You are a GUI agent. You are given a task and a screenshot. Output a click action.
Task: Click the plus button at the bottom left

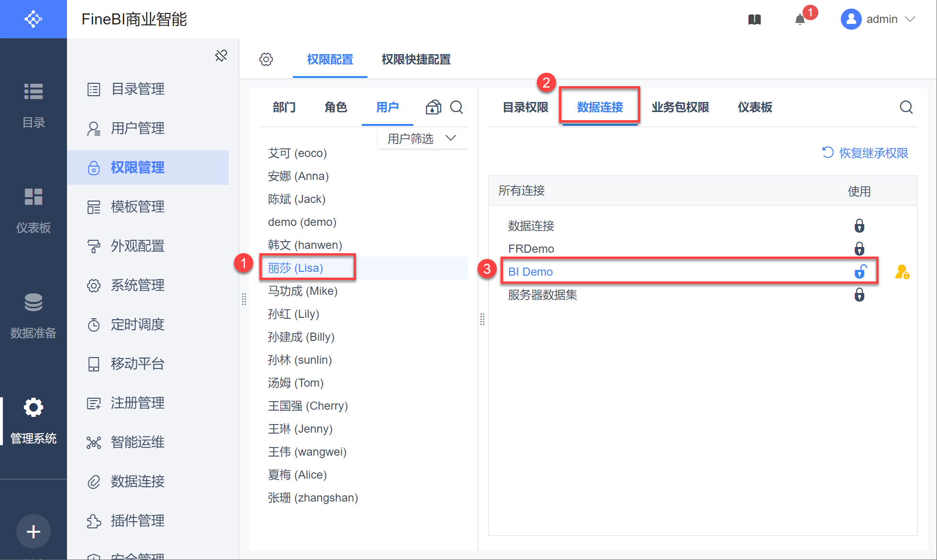coord(33,531)
